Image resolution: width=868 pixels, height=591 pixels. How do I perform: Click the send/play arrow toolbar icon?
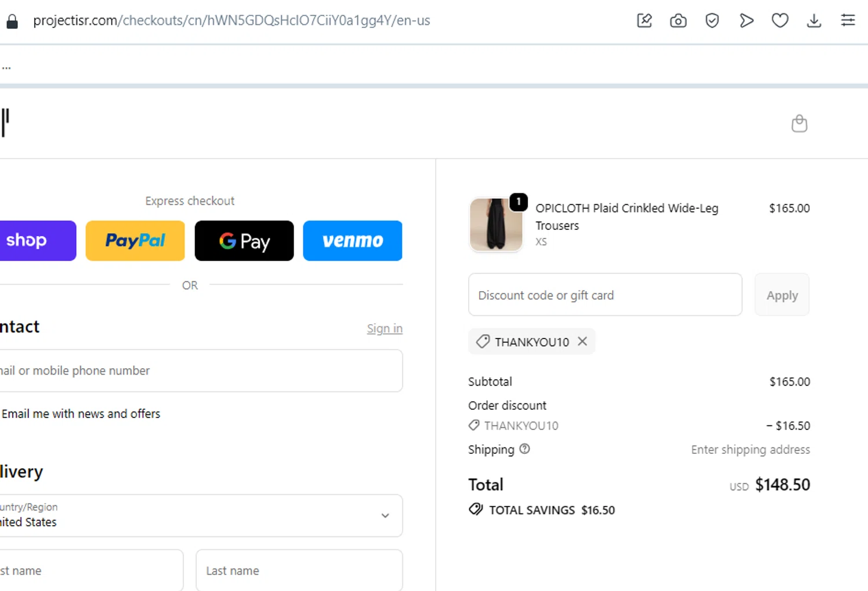pyautogui.click(x=746, y=21)
